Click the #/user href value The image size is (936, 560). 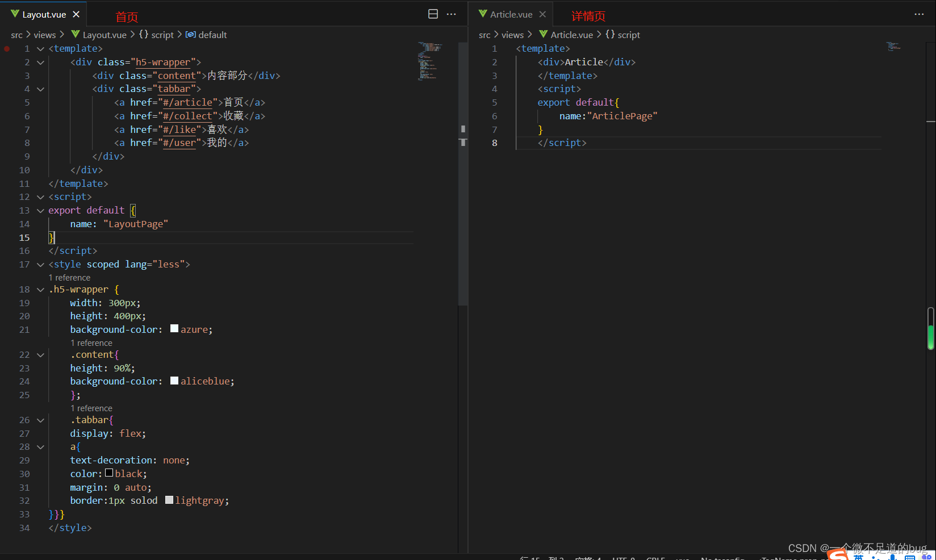(x=179, y=143)
